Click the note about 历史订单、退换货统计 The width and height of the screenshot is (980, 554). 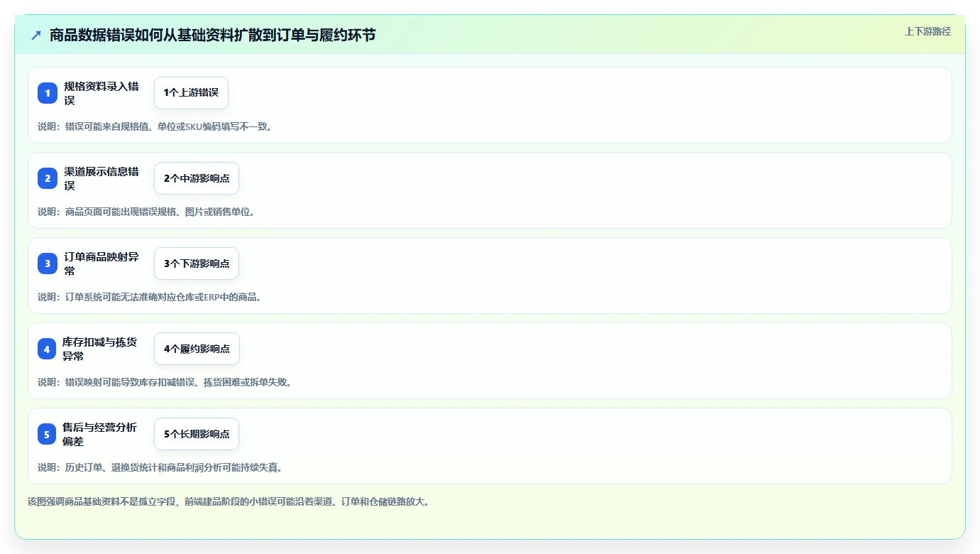pos(160,467)
